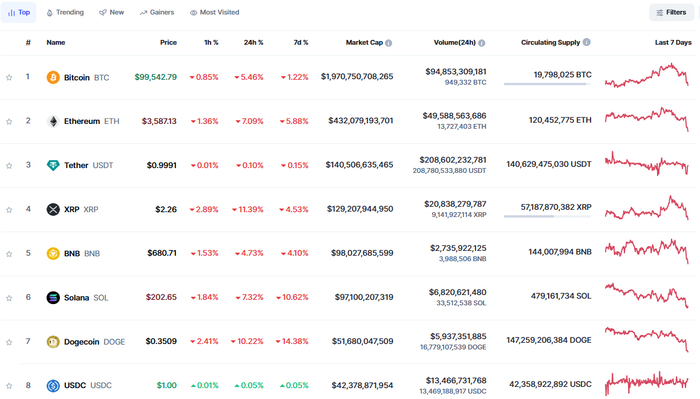Toggle the watchlist star for Tether

point(9,166)
